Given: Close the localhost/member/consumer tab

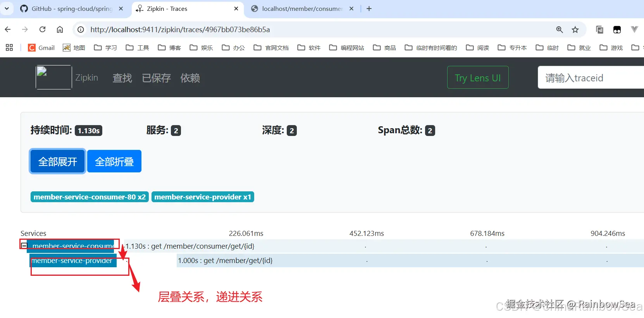Looking at the screenshot, I should [x=351, y=9].
